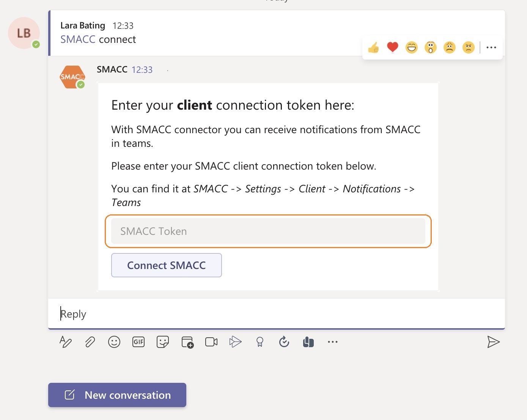Start a New conversation

point(117,395)
